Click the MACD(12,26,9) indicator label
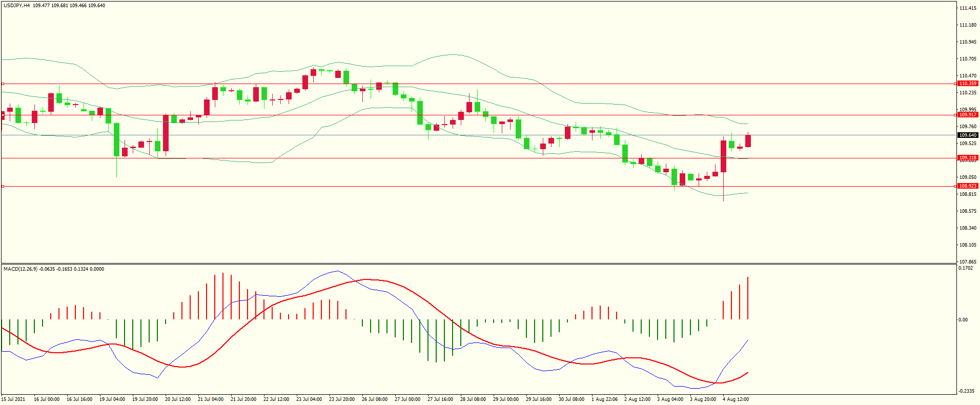The width and height of the screenshot is (980, 405). coord(20,269)
